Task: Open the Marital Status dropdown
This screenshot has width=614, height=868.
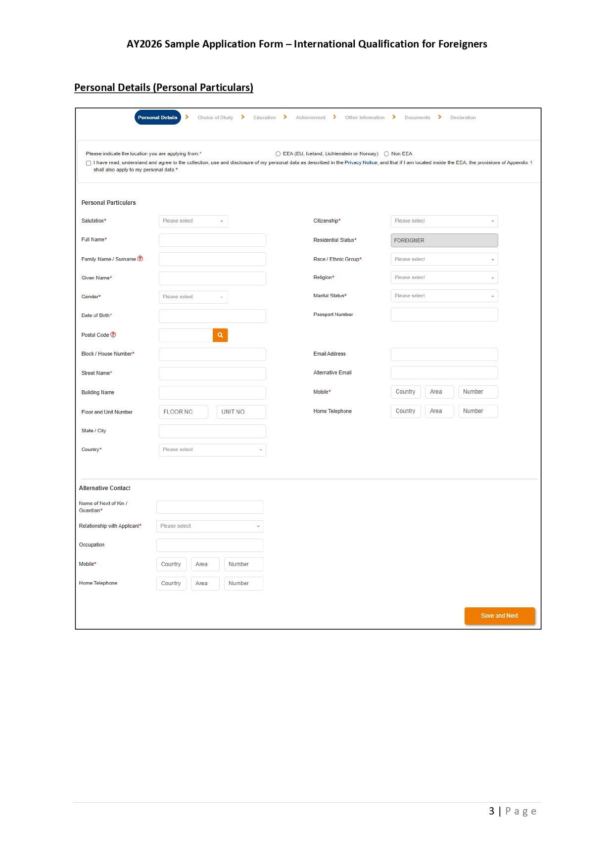Action: [x=444, y=296]
